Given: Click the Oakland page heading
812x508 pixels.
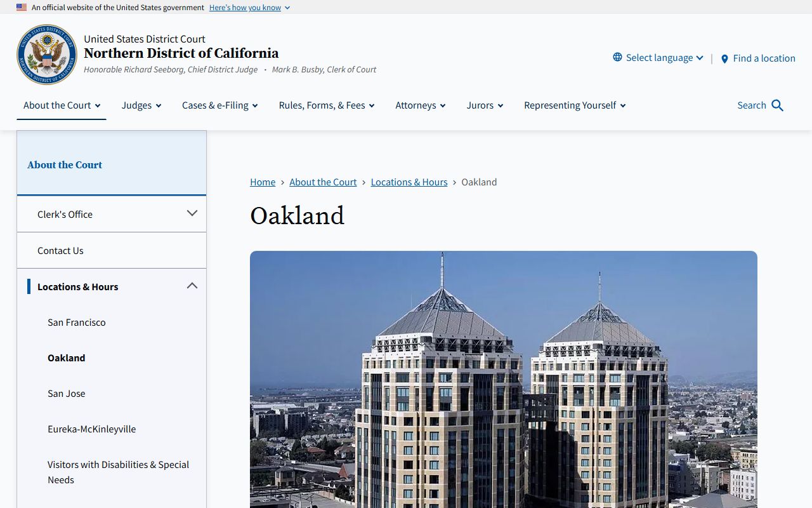Looking at the screenshot, I should (x=297, y=216).
